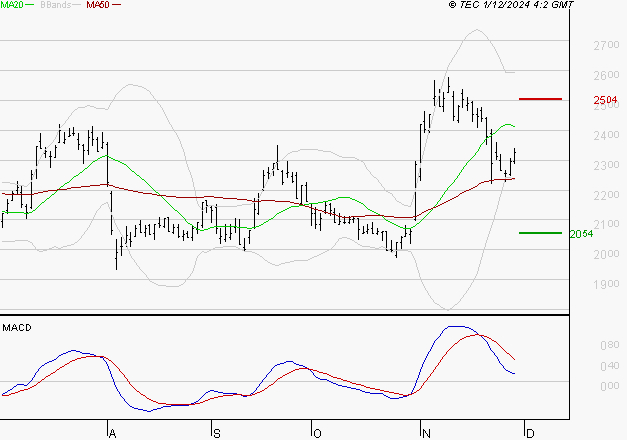627x440 pixels.
Task: Select the S month marker on the time axis
Action: coord(216,433)
